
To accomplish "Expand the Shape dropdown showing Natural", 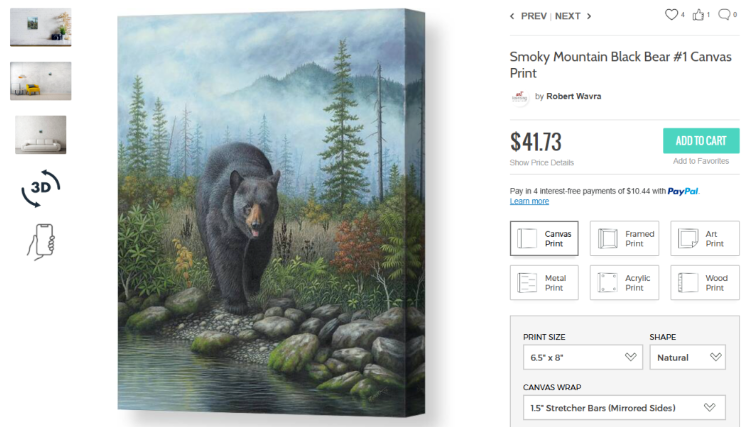I will pos(687,357).
